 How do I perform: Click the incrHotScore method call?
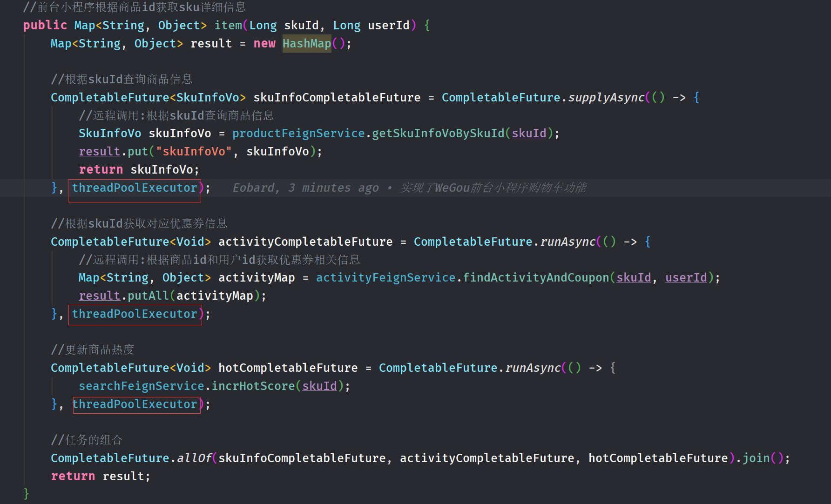[253, 386]
